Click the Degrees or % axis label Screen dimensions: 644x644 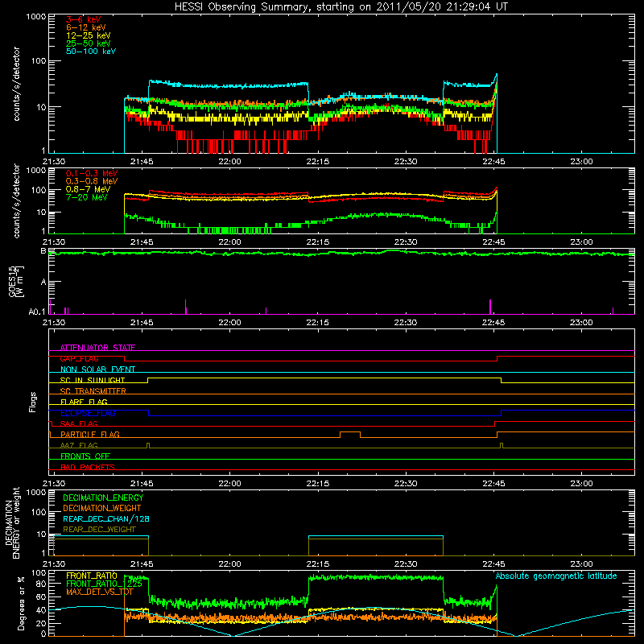click(x=21, y=603)
